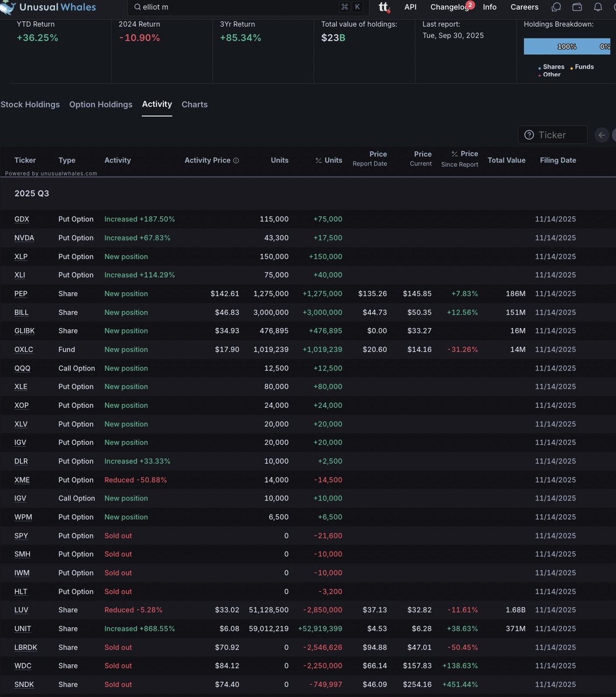Click the help icon in Ticker filter
The image size is (616, 697).
pyautogui.click(x=529, y=135)
